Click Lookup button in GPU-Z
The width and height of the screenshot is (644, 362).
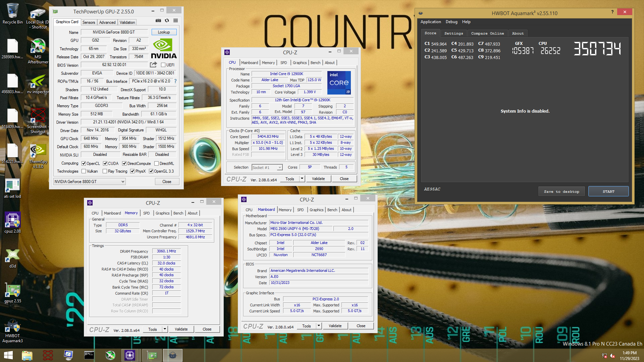click(x=164, y=32)
